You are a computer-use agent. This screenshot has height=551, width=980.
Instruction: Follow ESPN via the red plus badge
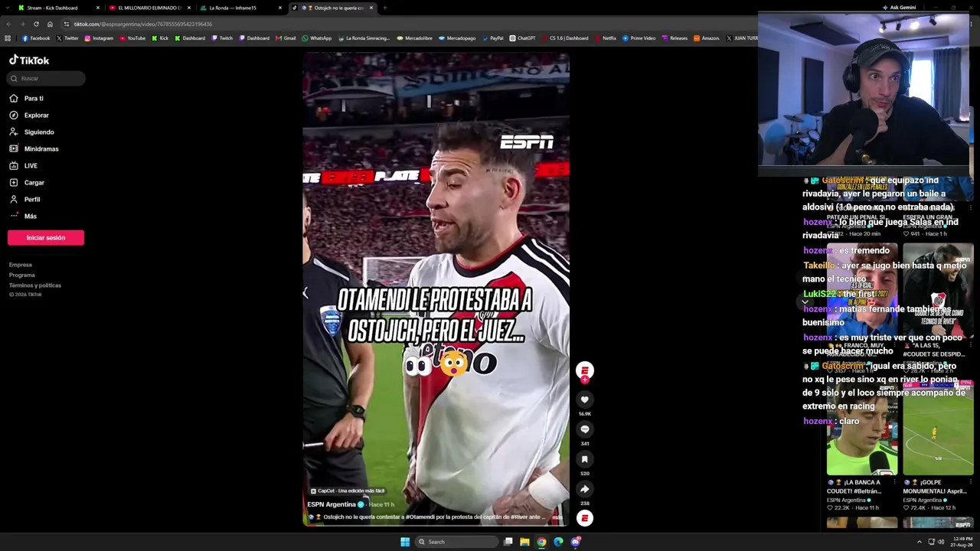585,380
